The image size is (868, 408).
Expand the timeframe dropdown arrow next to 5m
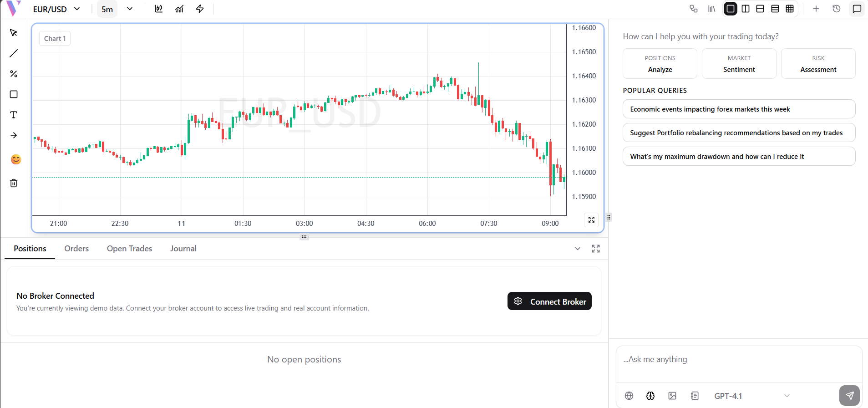pyautogui.click(x=130, y=9)
